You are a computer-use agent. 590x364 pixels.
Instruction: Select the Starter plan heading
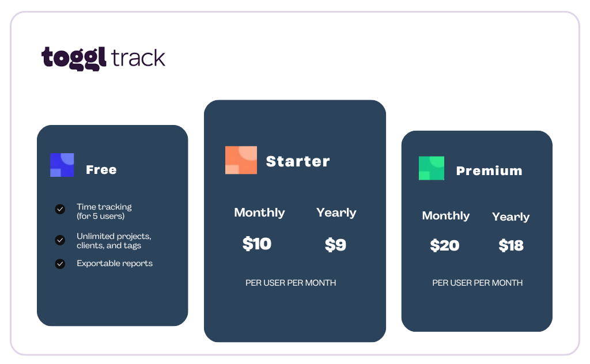click(x=298, y=161)
